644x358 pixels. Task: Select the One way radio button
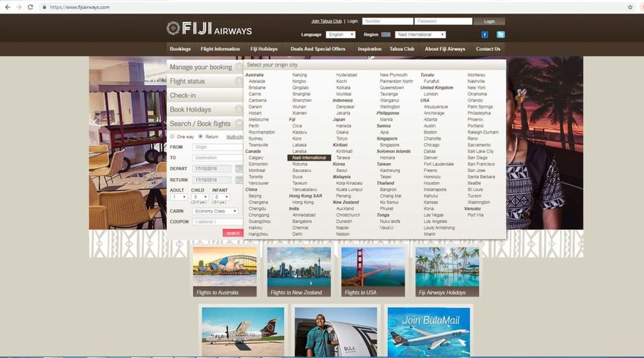point(172,137)
